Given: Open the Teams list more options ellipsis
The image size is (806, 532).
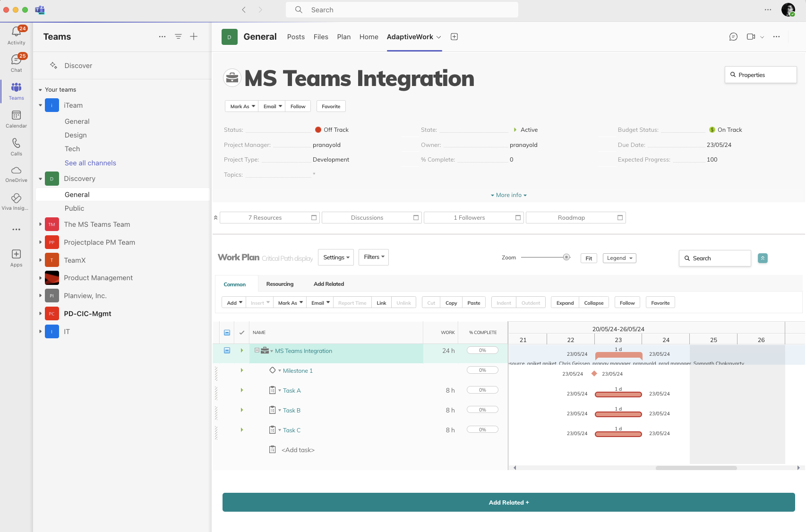Looking at the screenshot, I should [162, 36].
